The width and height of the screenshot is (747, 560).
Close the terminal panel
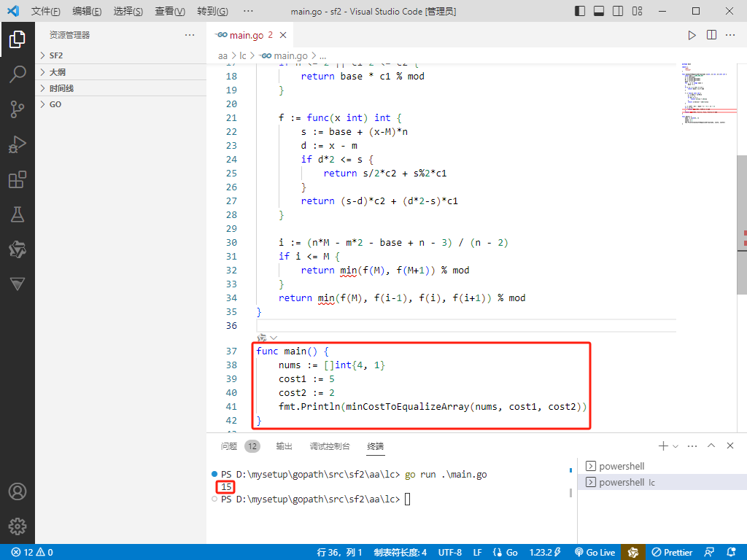(729, 446)
